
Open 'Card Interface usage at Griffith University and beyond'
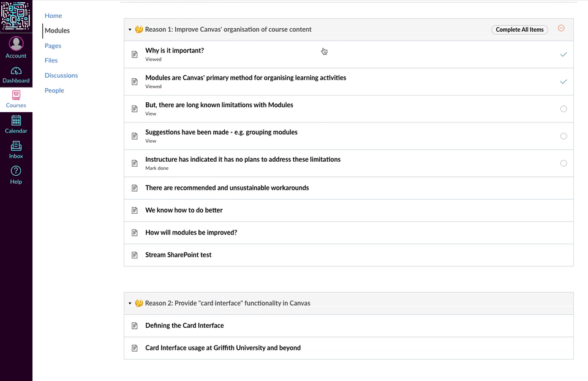coord(223,348)
